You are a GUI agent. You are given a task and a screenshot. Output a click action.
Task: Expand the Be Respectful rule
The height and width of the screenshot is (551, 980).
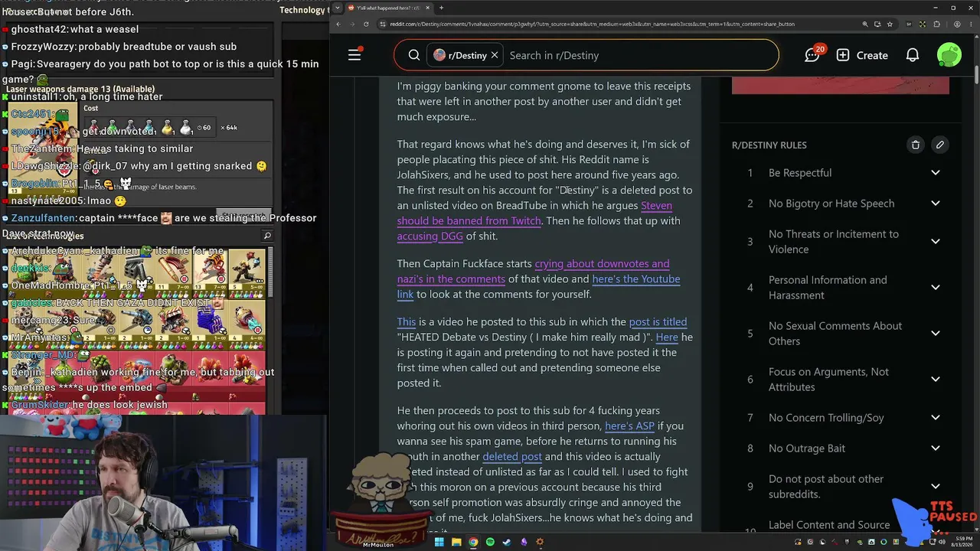(935, 173)
